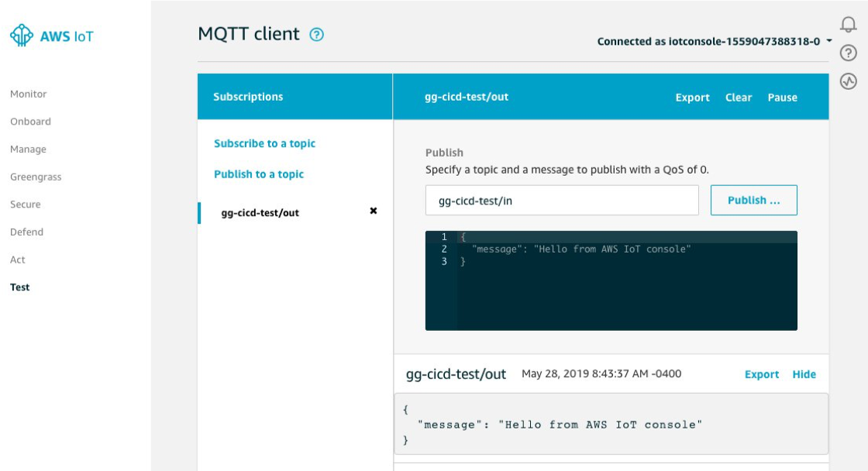
Task: Export the received message below the editor
Action: point(761,375)
